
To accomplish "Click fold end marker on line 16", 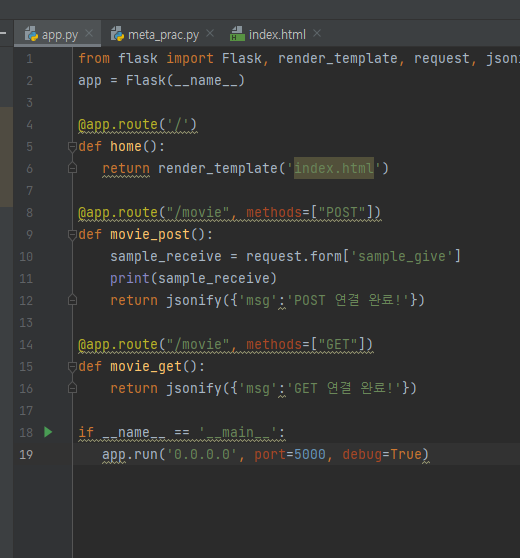I will coord(72,388).
